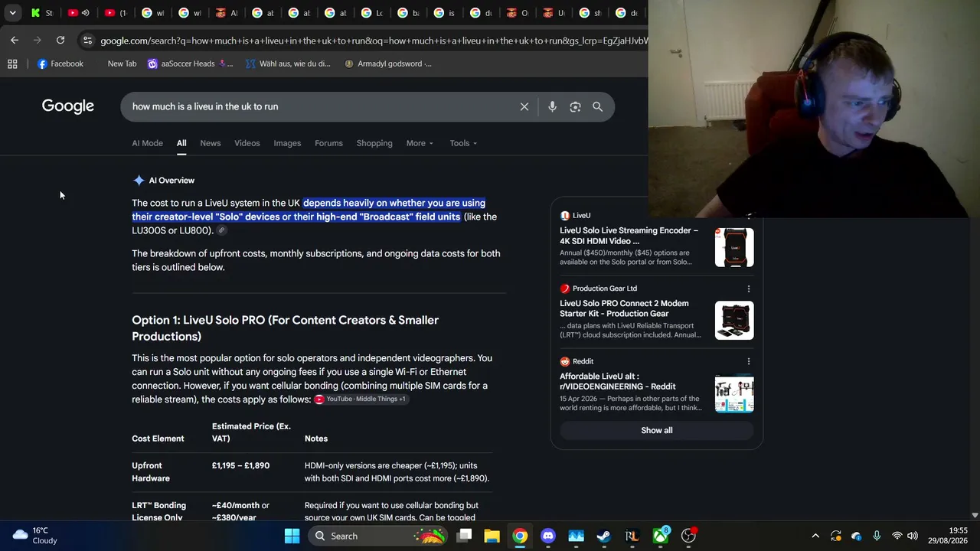The height and width of the screenshot is (551, 980).
Task: Open OBS Studio from the taskbar
Action: coord(688,536)
